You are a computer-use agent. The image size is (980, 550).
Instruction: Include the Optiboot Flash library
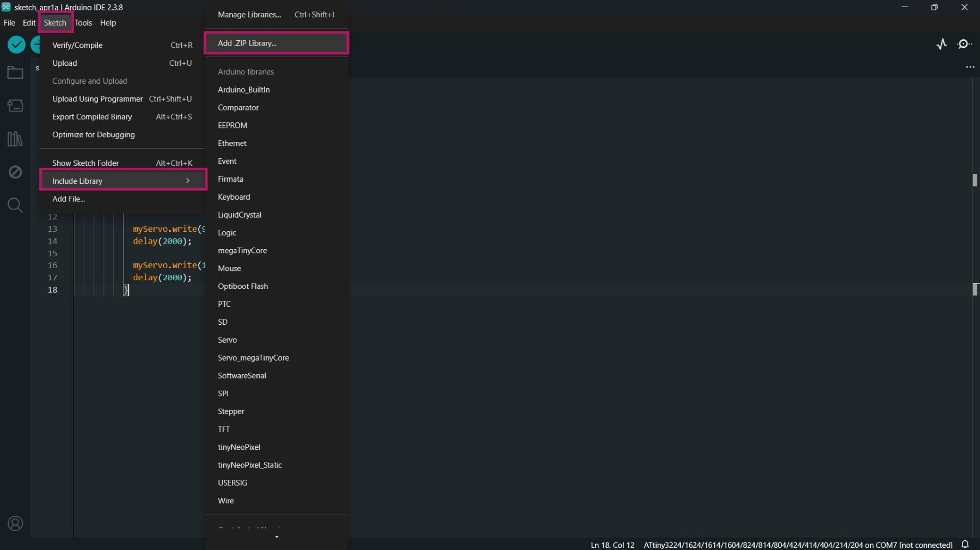(277, 286)
